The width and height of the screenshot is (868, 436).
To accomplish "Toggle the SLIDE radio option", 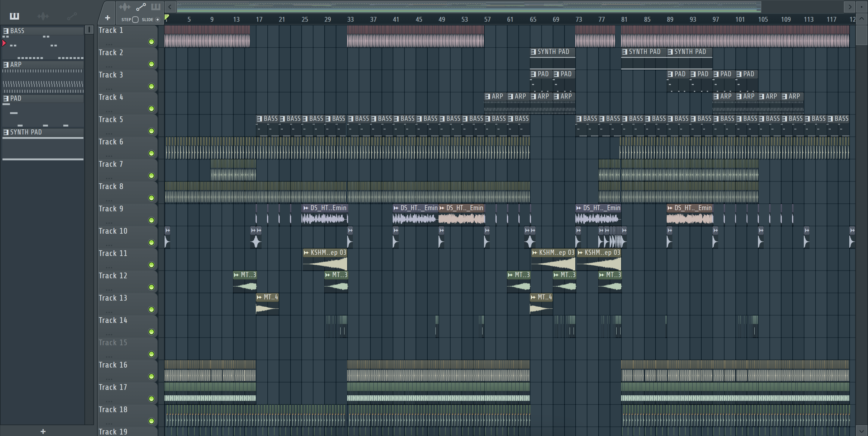I will (x=157, y=20).
